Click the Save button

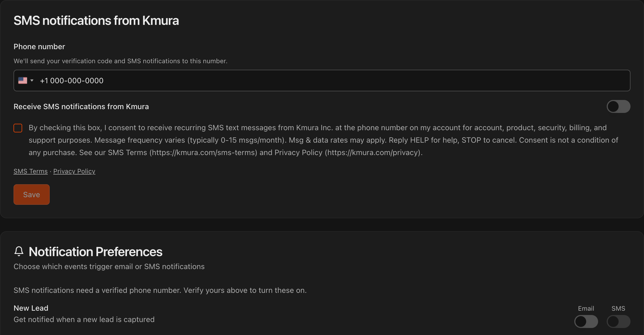[32, 195]
